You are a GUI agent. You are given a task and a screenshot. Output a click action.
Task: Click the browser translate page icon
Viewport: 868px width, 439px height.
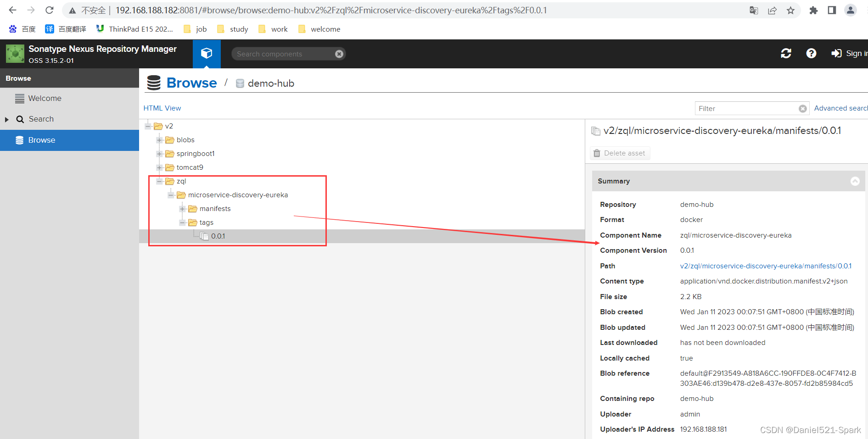(754, 10)
